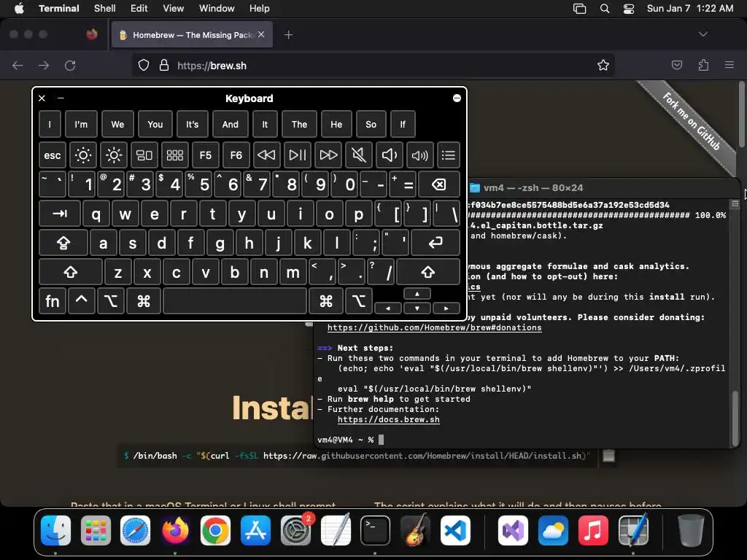Screen dimensions: 747x560
Task: Toggle the caps lock key on the keyboard
Action: 63,244
